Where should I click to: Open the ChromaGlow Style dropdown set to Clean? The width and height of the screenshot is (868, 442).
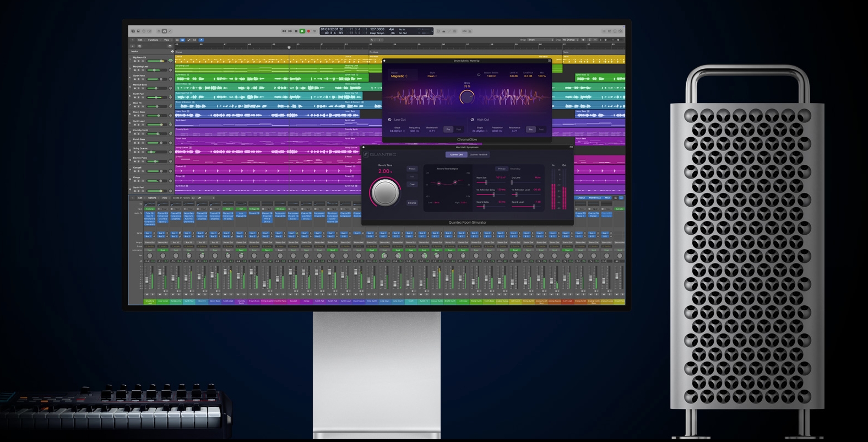pos(432,76)
